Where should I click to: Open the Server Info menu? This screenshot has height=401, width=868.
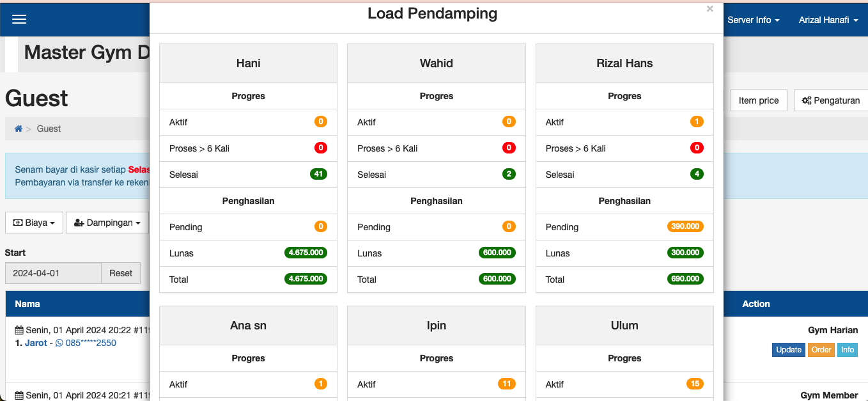[753, 20]
